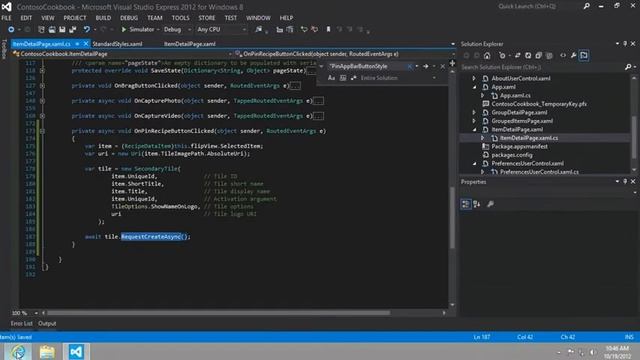Image resolution: width=640 pixels, height=360 pixels.
Task: Undo last action with Undo icon
Action: click(x=87, y=29)
